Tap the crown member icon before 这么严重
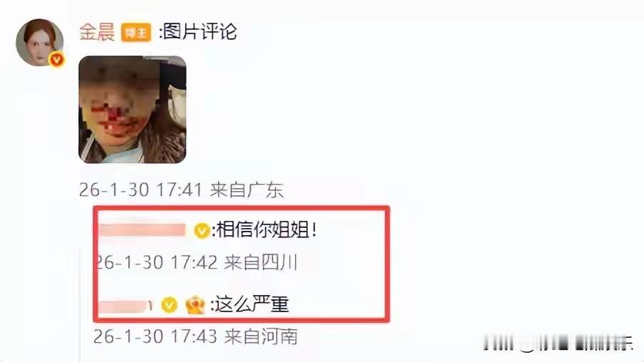Screen dimensions: 644x362 tap(195, 305)
